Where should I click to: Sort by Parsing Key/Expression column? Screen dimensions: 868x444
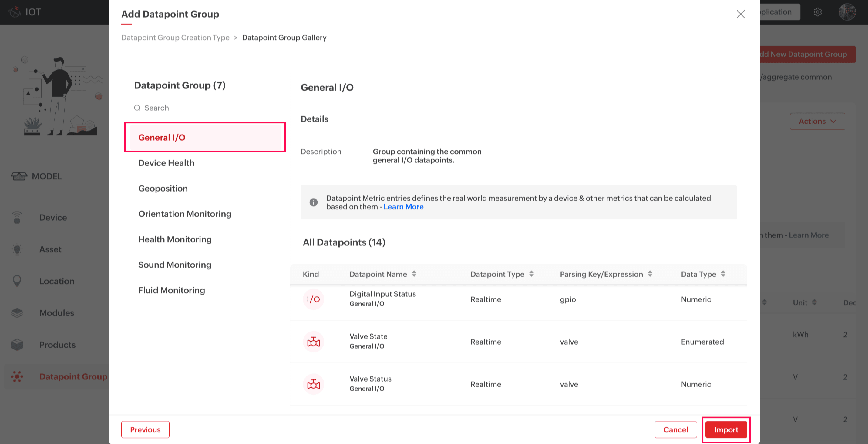pyautogui.click(x=650, y=274)
